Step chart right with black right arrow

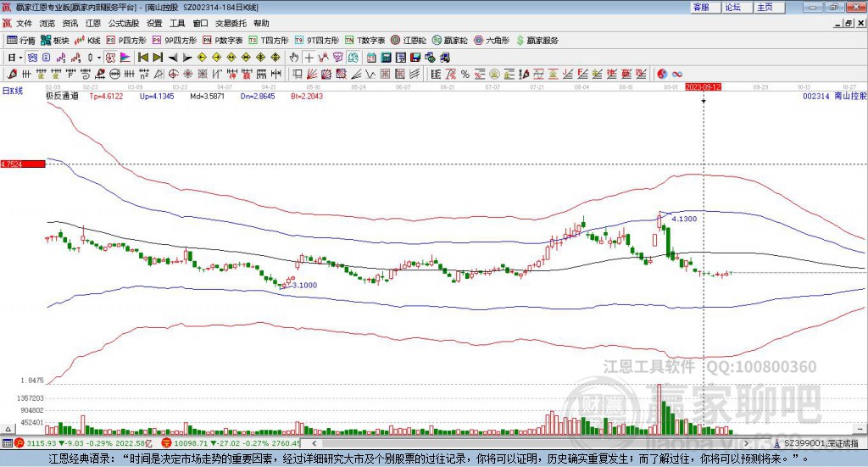187,58
